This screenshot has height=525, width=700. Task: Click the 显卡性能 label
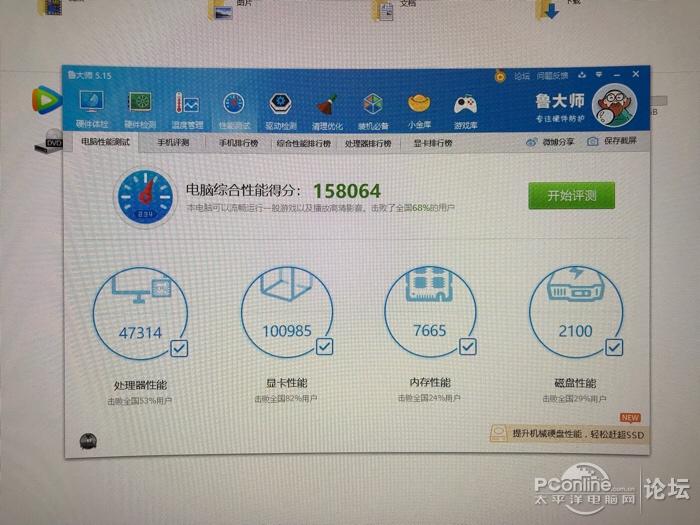pyautogui.click(x=286, y=383)
